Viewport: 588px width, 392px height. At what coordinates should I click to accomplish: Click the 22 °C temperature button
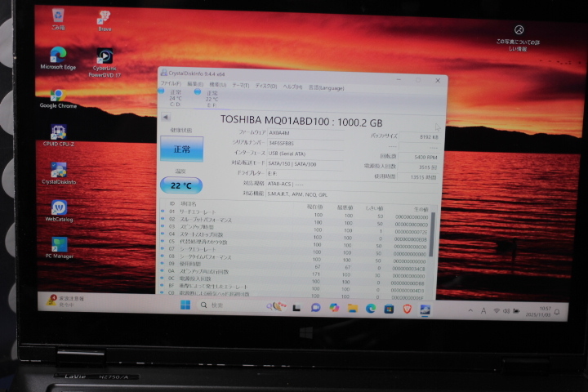click(181, 185)
